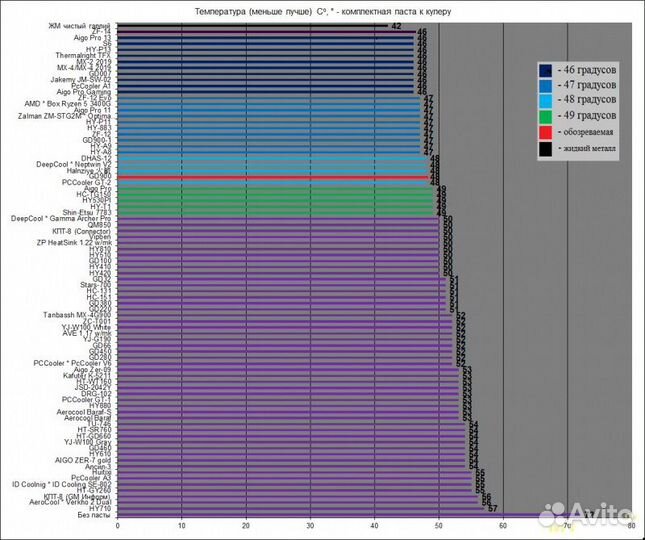Click the 0 tick on the horizontal axis

click(x=118, y=526)
